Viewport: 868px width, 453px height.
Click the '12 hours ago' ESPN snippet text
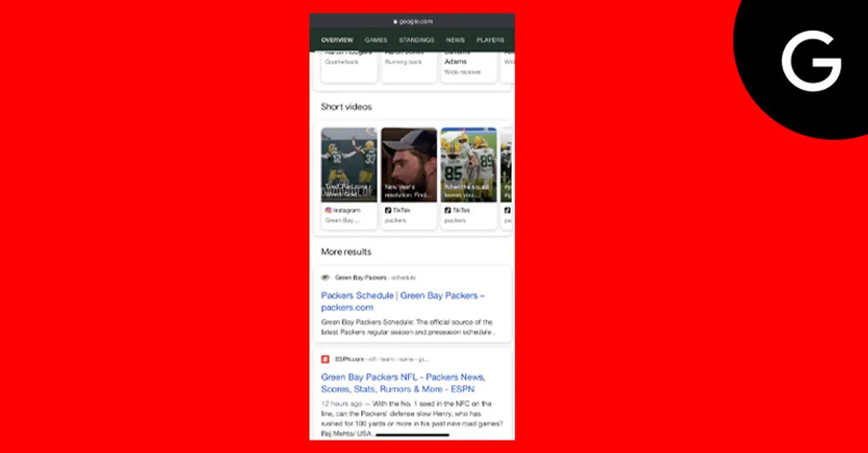pyautogui.click(x=412, y=418)
